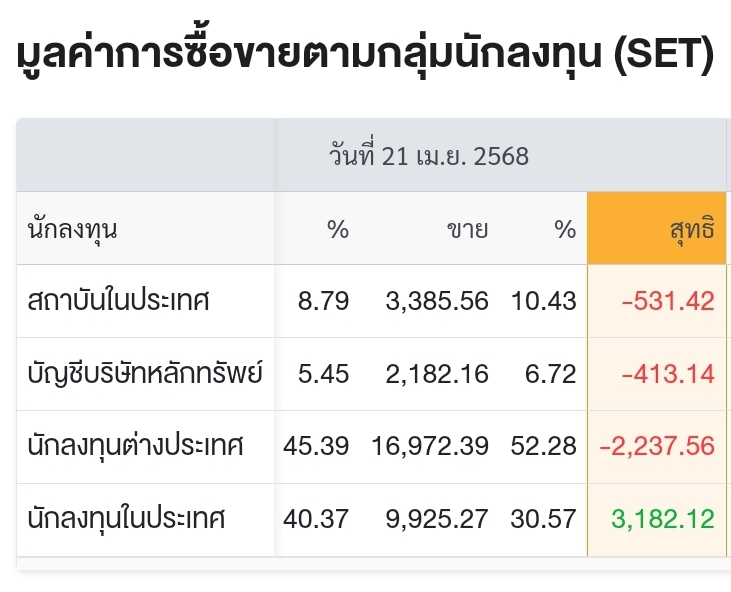Click net value -531.42
The image size is (731, 592).
click(668, 301)
